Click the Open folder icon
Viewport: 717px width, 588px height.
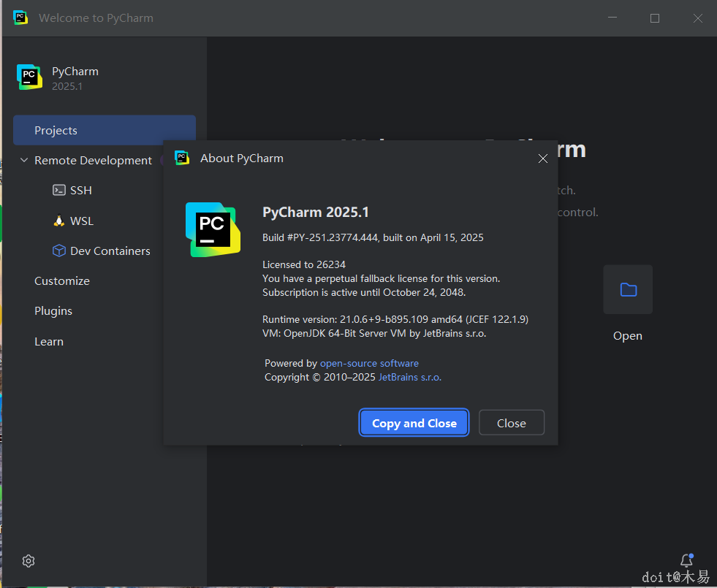tap(628, 290)
